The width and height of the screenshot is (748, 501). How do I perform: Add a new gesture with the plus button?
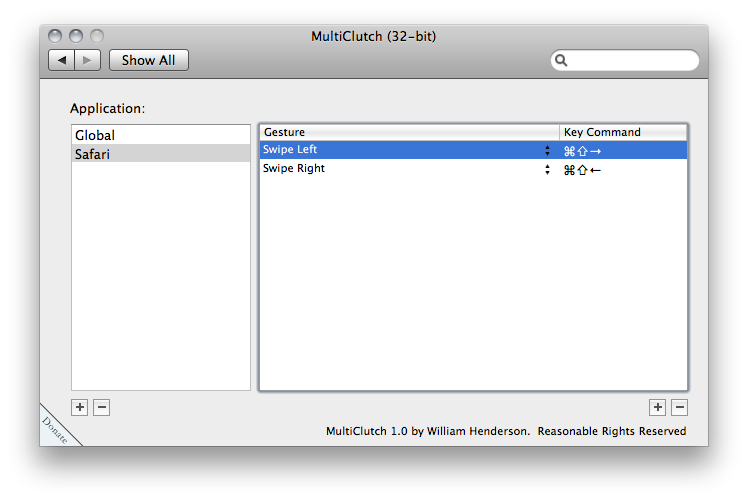[657, 407]
